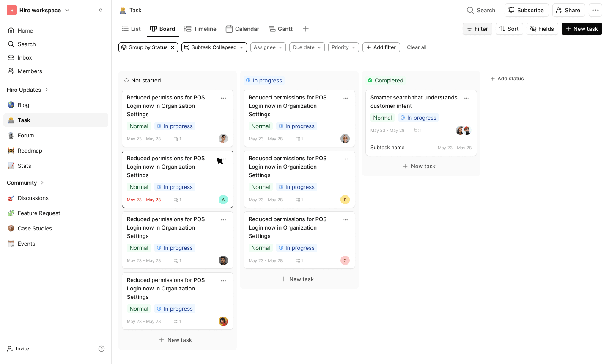Collapse the sidebar with double-chevron icon
This screenshot has height=364, width=609.
[101, 10]
